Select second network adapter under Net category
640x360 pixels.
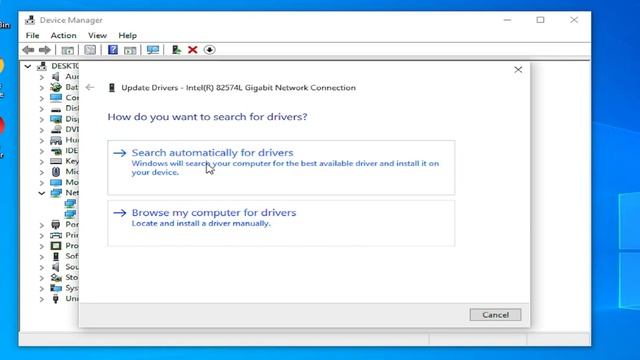click(x=70, y=213)
